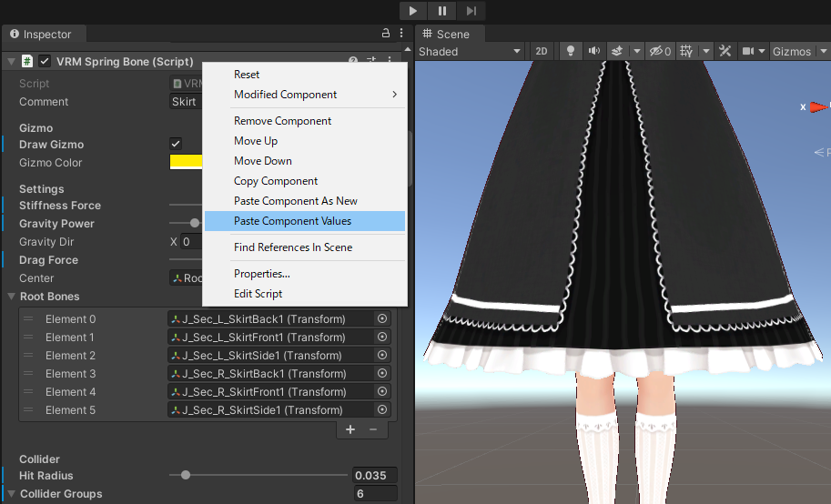This screenshot has height=504, width=831.
Task: Click the Gravity Dir X input field
Action: click(x=191, y=242)
